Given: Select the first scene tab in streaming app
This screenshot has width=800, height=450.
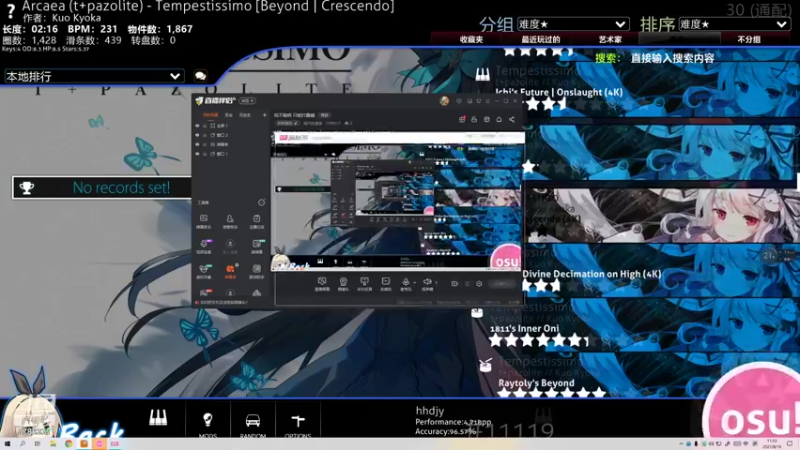Looking at the screenshot, I should tap(211, 115).
